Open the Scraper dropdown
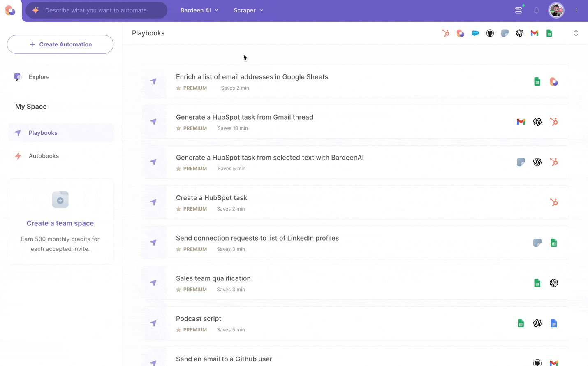This screenshot has width=588, height=366. pos(248,10)
